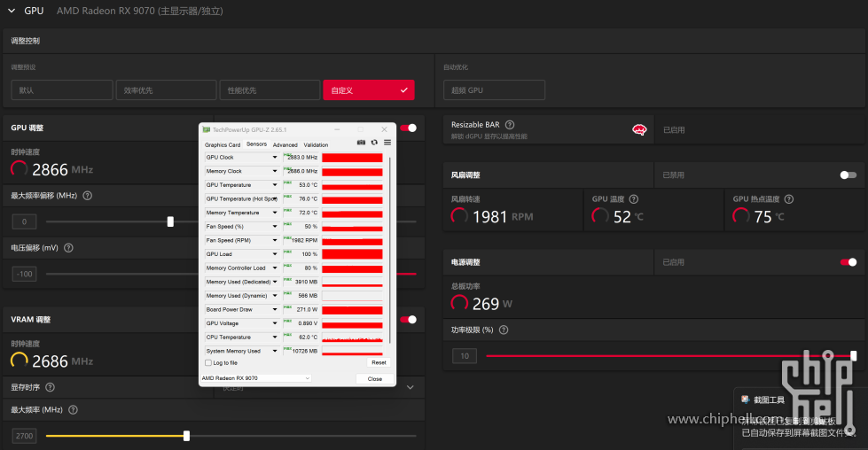Click the 75°C hotspot temperature gauge ring
This screenshot has width=868, height=450.
point(741,216)
